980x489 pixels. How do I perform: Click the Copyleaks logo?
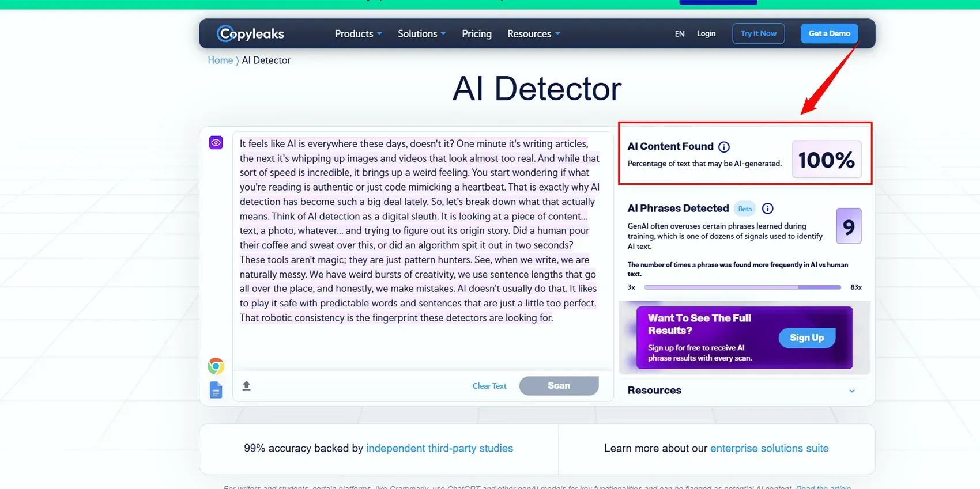pos(250,33)
